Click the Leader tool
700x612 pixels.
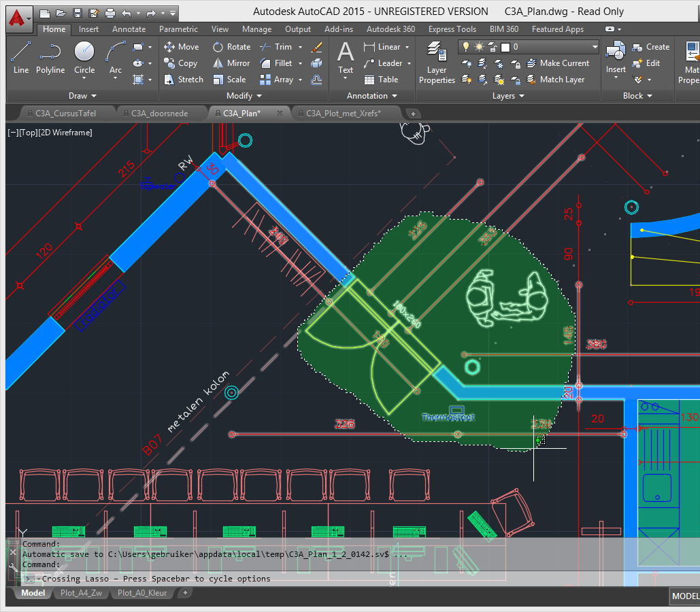coord(383,63)
